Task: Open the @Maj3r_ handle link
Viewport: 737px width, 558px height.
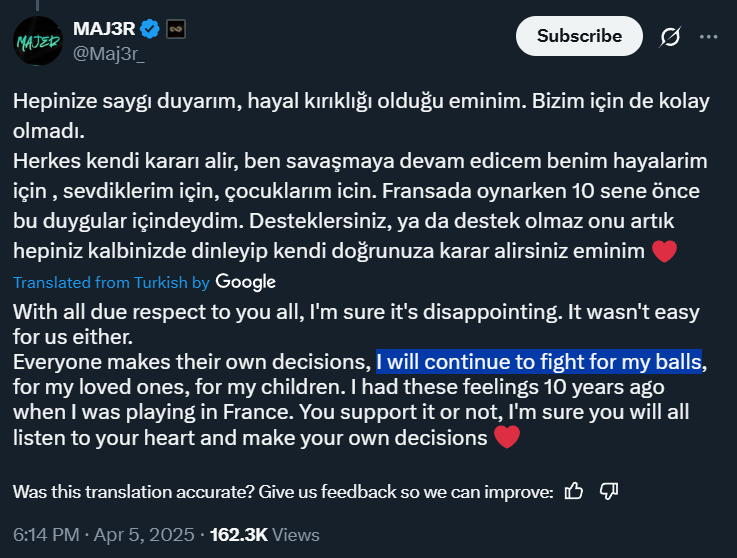Action: click(x=109, y=54)
